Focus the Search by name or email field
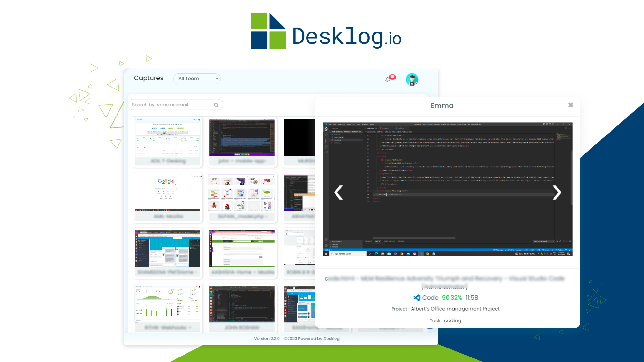This screenshot has width=644, height=362. click(175, 105)
